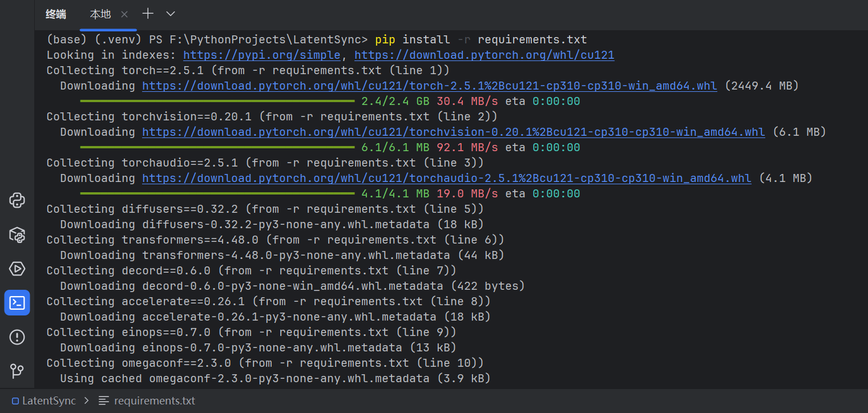Click the '19.0 MB/s' download speed

[x=467, y=194]
